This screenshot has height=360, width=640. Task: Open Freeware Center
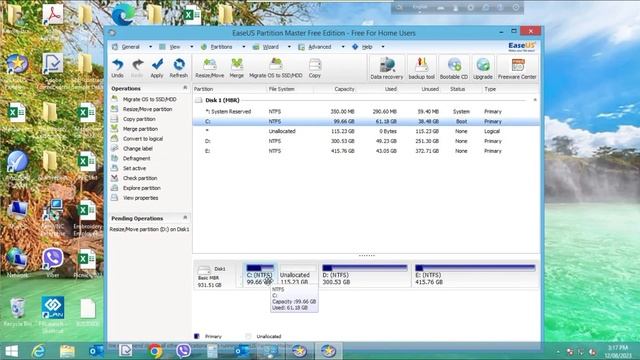coord(517,68)
